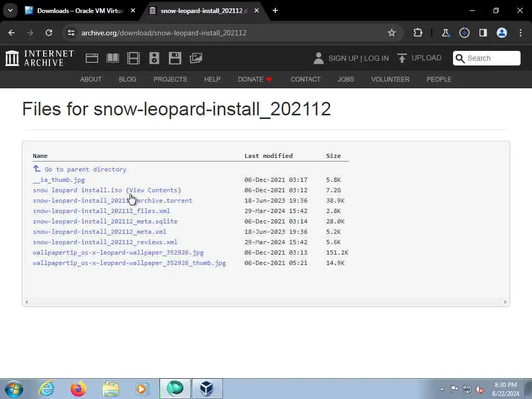The height and width of the screenshot is (399, 532).
Task: Click the file listing left scroll arrow
Action: pos(26,302)
